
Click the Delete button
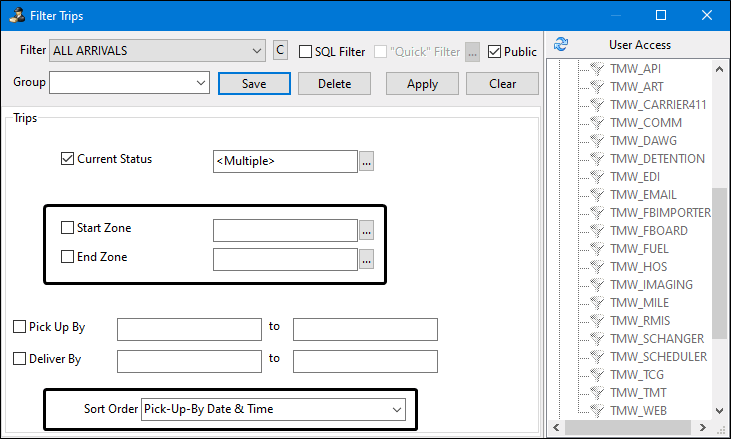[x=334, y=83]
